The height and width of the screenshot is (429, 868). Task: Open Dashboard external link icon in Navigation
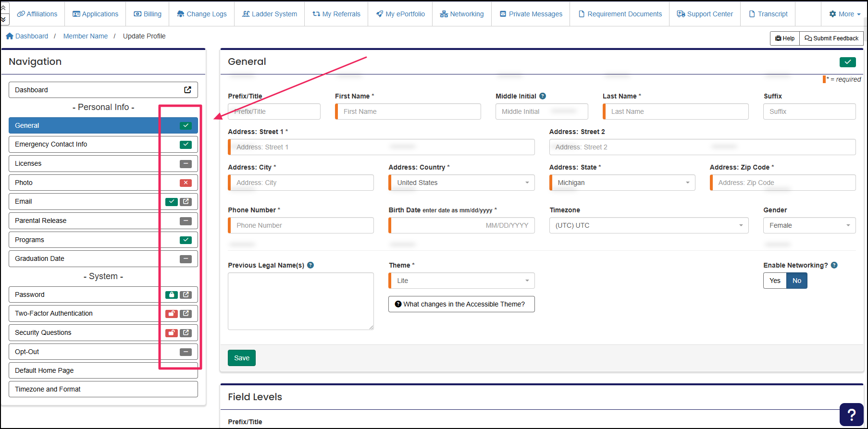188,90
